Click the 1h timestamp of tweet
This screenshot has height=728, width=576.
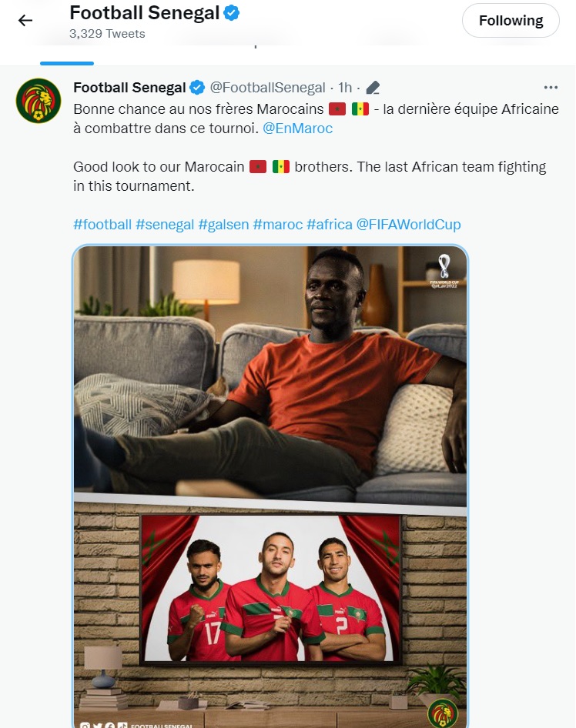tap(345, 87)
